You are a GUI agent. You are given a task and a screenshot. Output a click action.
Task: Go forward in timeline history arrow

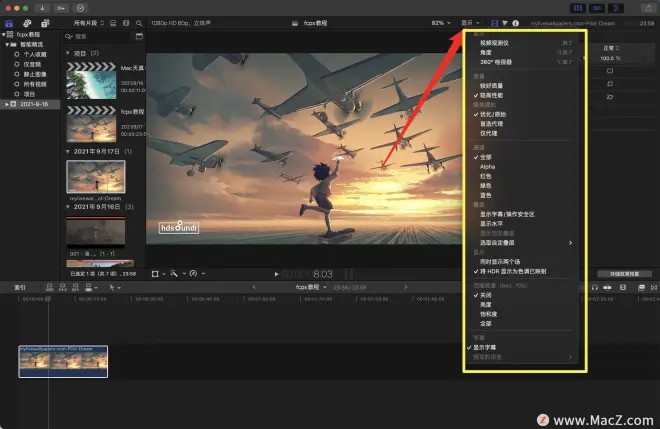(x=405, y=287)
